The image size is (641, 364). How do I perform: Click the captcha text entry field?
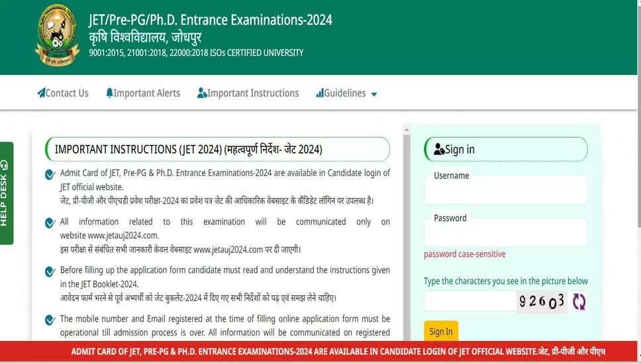[x=469, y=301]
